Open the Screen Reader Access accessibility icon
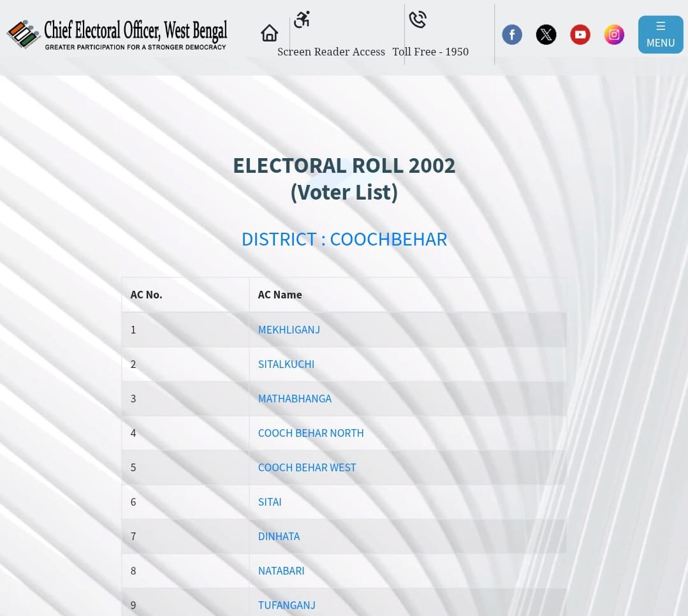The width and height of the screenshot is (688, 616). pyautogui.click(x=302, y=20)
